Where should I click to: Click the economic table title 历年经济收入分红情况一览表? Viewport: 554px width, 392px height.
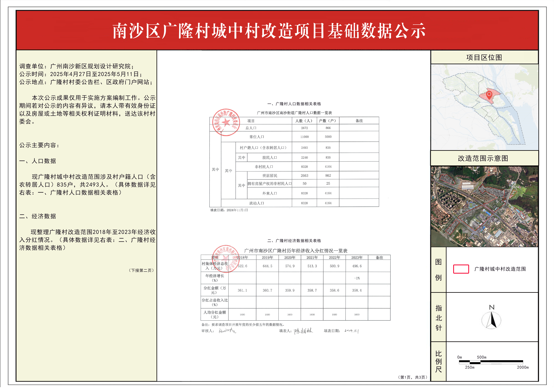click(x=296, y=251)
